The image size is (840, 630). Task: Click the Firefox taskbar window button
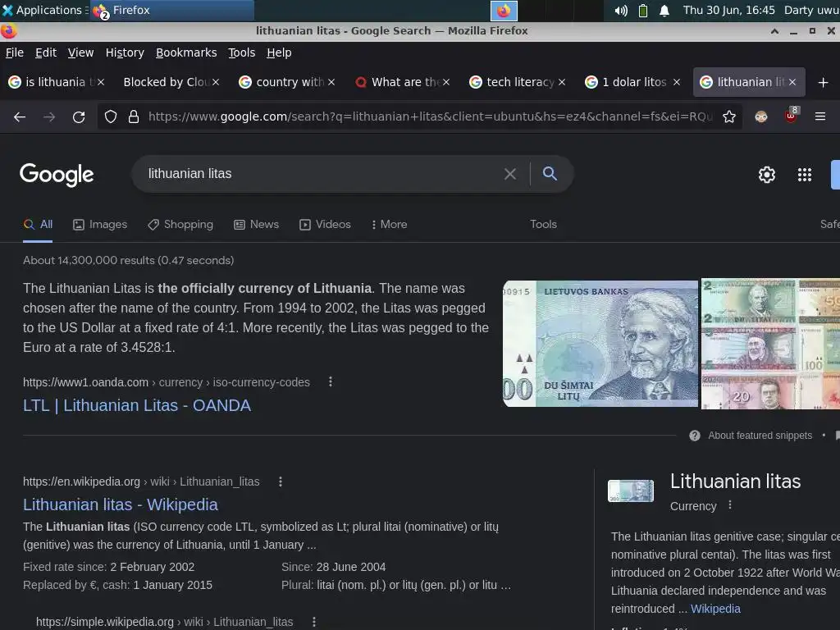tap(171, 10)
